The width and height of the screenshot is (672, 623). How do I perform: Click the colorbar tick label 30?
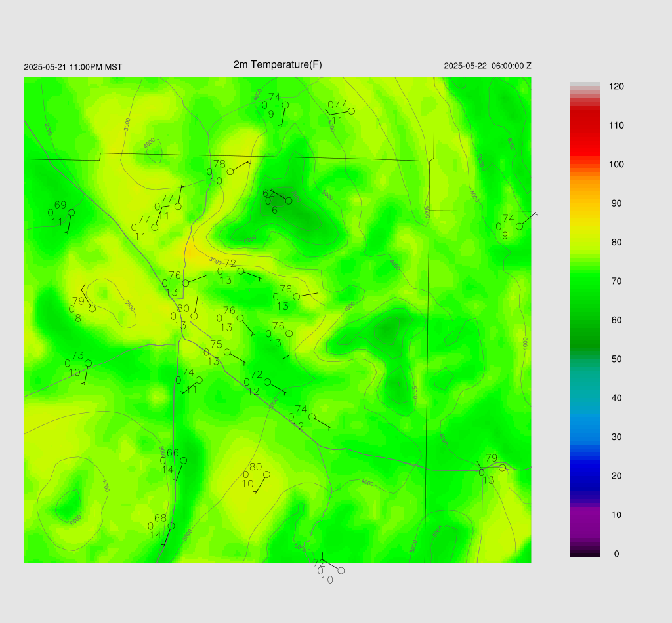point(616,437)
